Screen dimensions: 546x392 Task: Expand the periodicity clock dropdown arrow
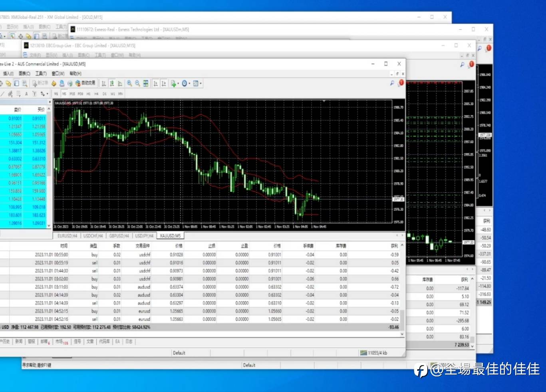pos(189,84)
